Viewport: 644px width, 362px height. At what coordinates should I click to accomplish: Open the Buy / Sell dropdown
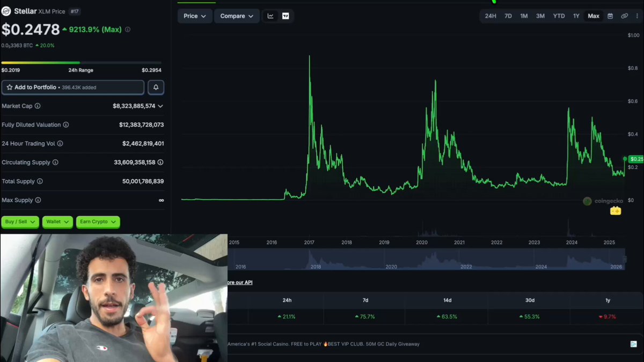(20, 221)
